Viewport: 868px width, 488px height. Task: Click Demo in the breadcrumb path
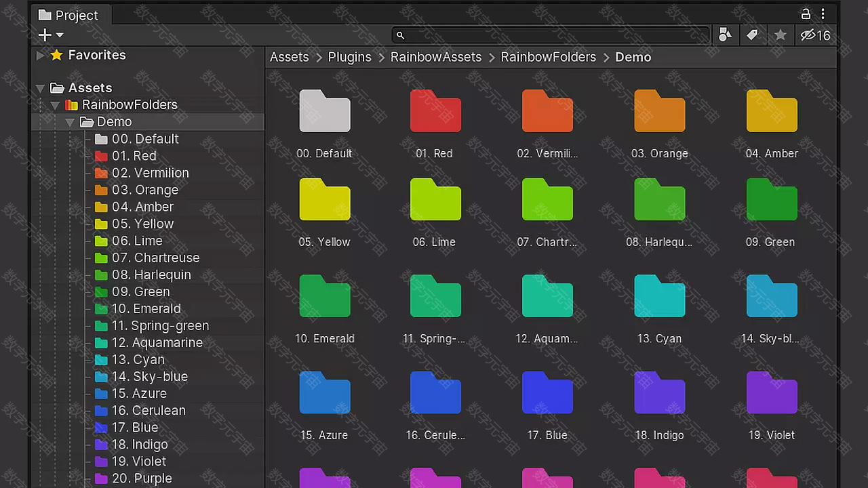pos(633,57)
